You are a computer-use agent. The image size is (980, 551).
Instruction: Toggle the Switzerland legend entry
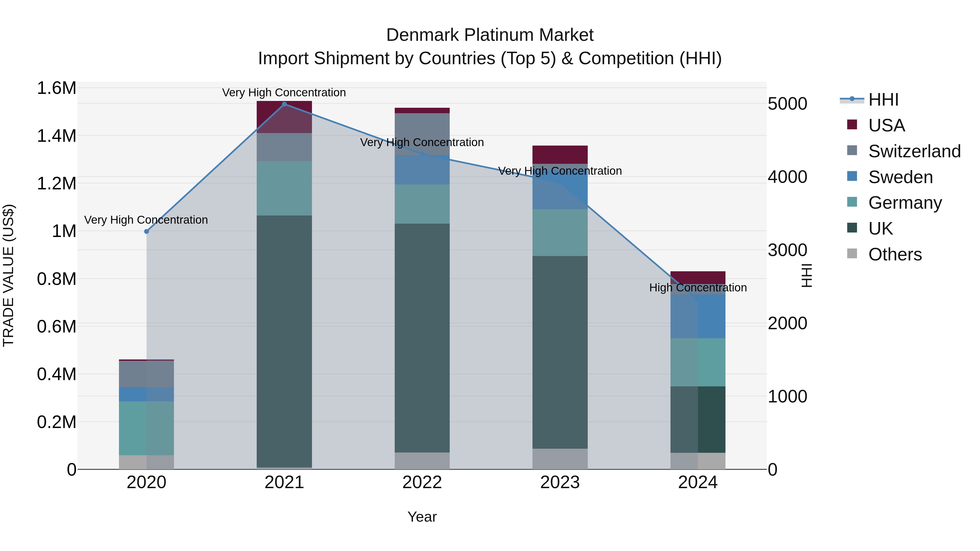[904, 151]
